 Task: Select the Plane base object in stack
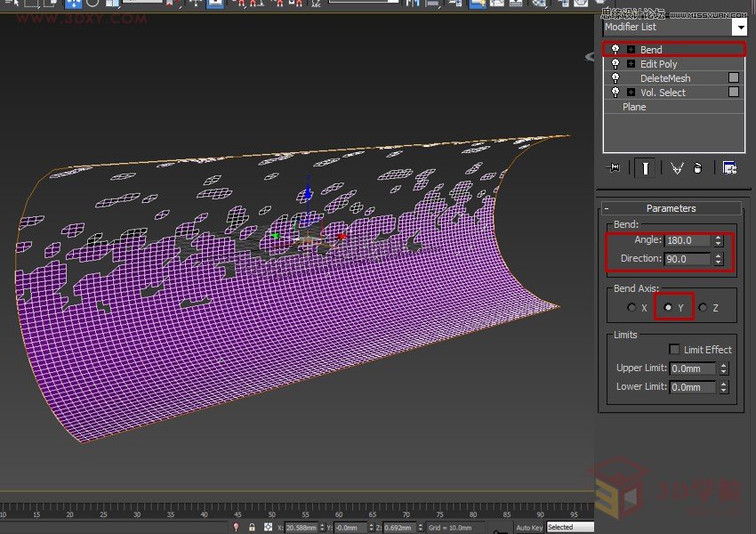tap(634, 107)
